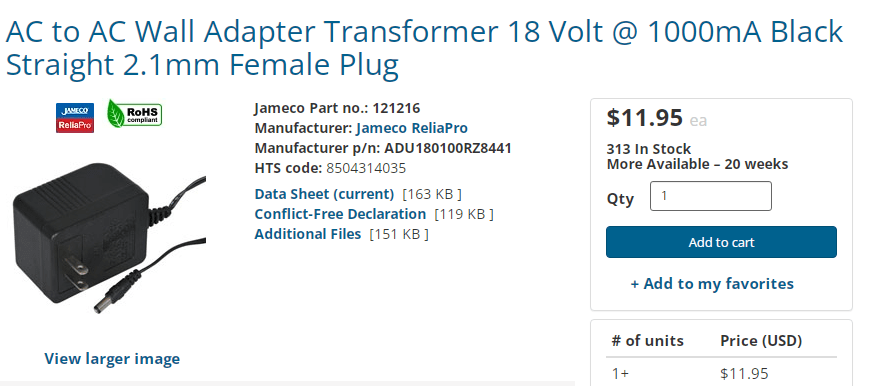Click the HTS code 8504314035
Screen dimensions: 876x386
click(366, 168)
